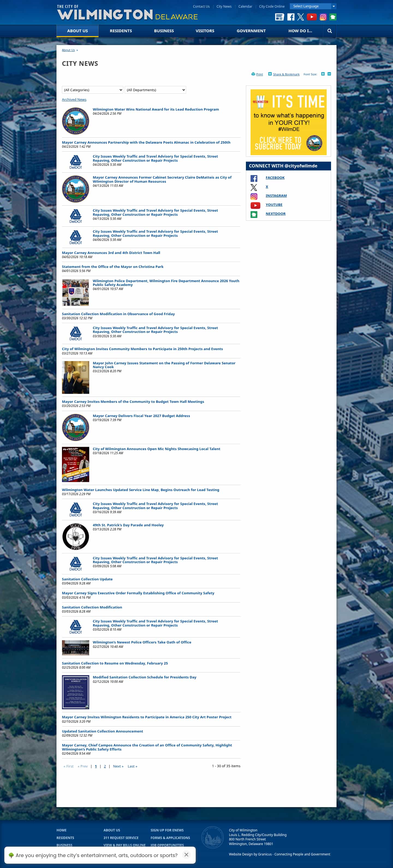Viewport: 393px width, 868px height.
Task: Decrease font size with minus icon
Action: click(x=329, y=74)
